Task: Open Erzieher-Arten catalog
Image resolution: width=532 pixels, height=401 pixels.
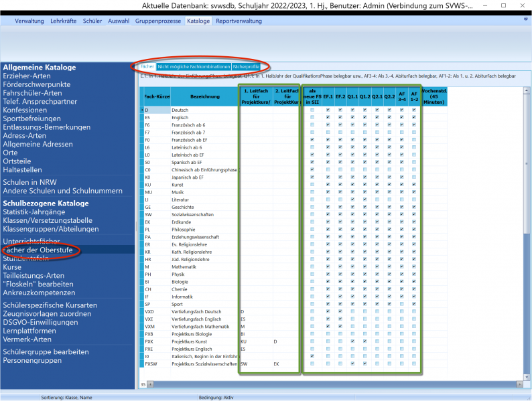Action: (27, 76)
